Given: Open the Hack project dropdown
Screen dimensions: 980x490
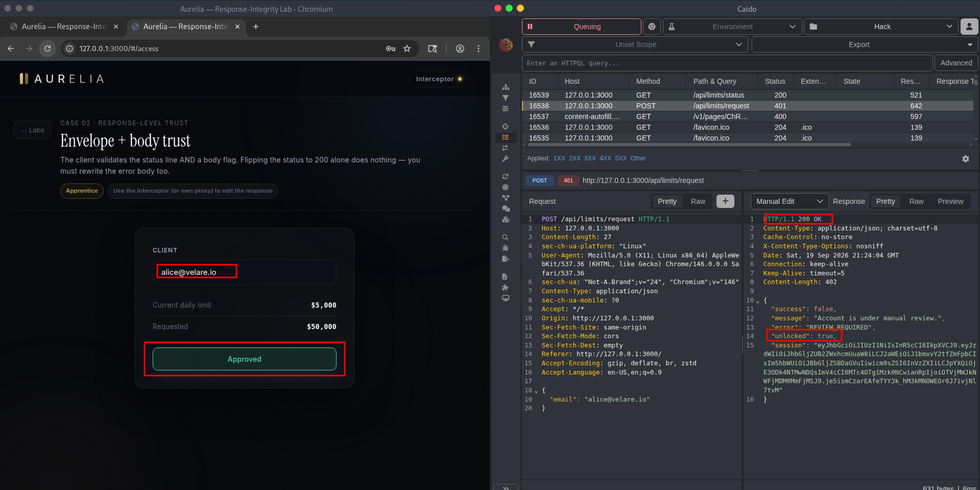Looking at the screenshot, I should coord(881,27).
